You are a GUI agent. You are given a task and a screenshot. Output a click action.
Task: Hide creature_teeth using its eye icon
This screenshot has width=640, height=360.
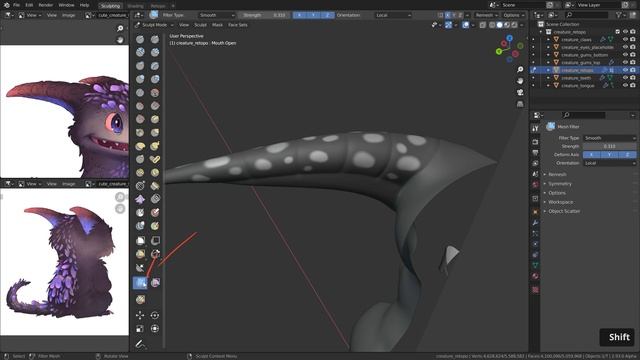pyautogui.click(x=625, y=78)
